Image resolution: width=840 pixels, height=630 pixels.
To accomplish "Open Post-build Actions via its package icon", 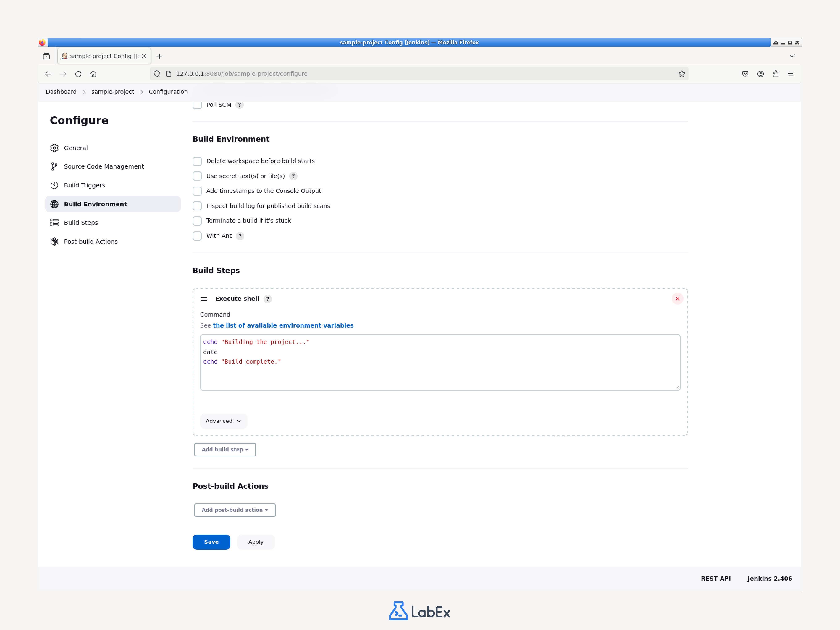I will click(x=54, y=241).
